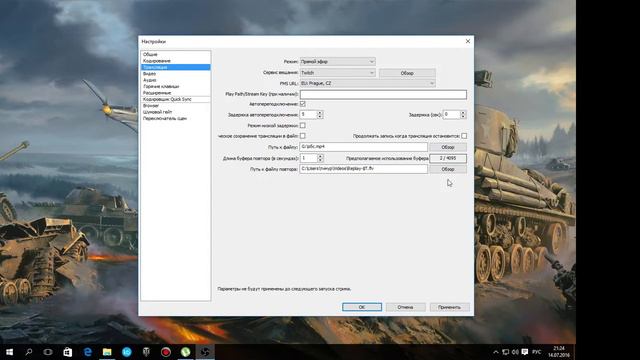Toggle continue recording when stream stops
Viewport: 640px width, 360px height.
(464, 136)
